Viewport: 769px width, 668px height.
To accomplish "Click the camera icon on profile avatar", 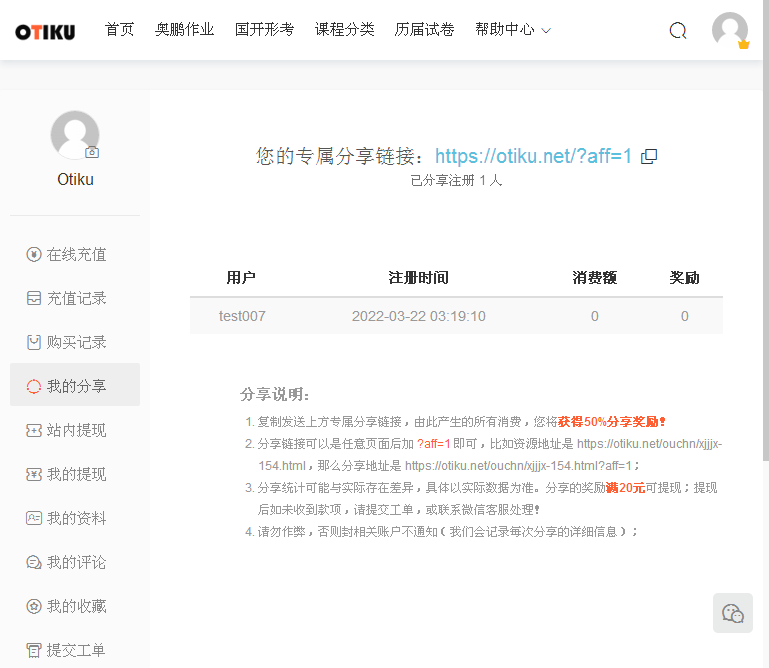I will pyautogui.click(x=92, y=152).
